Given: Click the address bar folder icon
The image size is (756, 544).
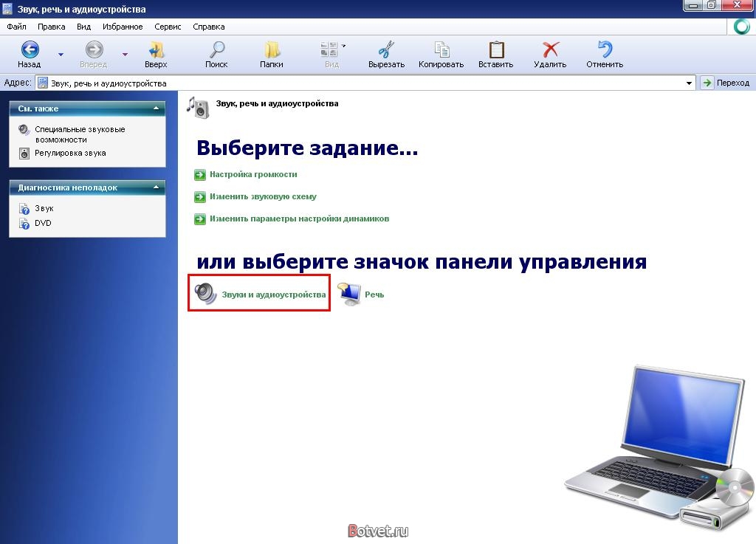Looking at the screenshot, I should 43,83.
